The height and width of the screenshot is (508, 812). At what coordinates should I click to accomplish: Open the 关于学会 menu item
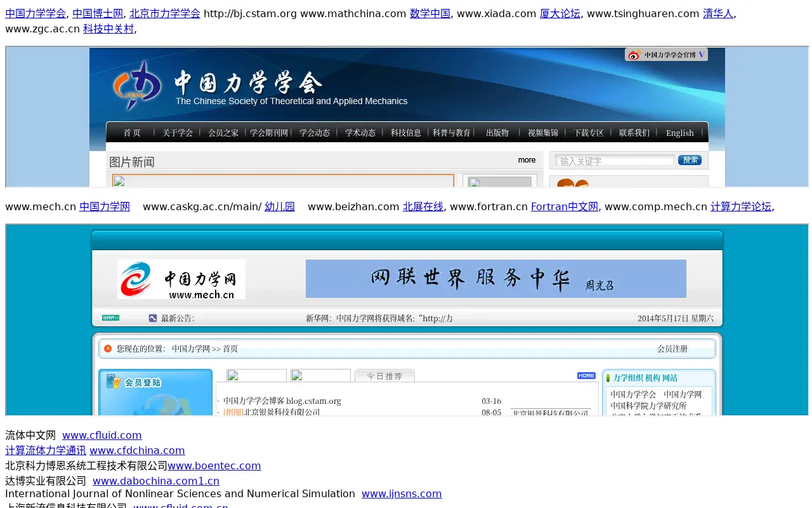[x=178, y=133]
